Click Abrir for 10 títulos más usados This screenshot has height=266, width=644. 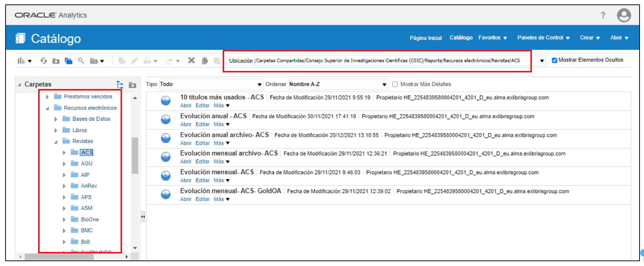point(186,106)
